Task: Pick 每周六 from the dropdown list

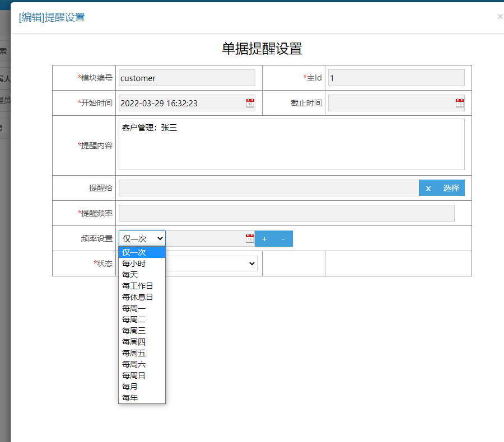Action: pos(142,364)
